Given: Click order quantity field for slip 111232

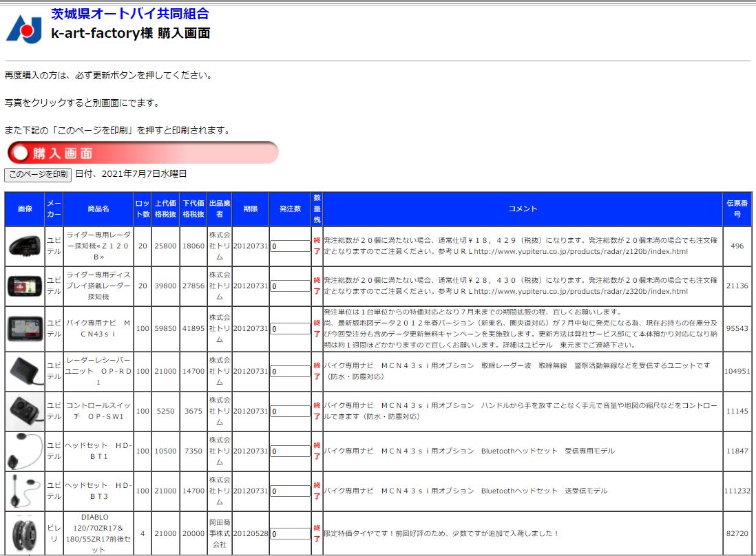Looking at the screenshot, I should (x=290, y=491).
